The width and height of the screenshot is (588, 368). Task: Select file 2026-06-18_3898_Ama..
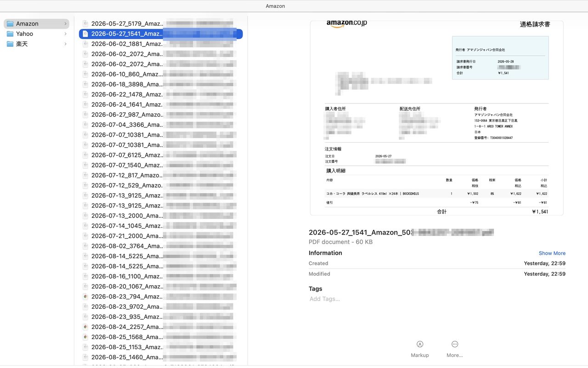[161, 84]
